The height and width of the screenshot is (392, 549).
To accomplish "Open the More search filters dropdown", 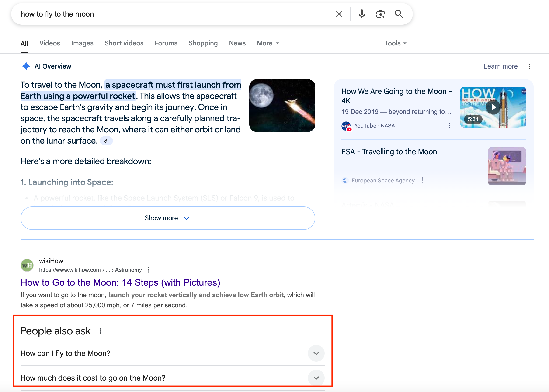I will coord(268,43).
